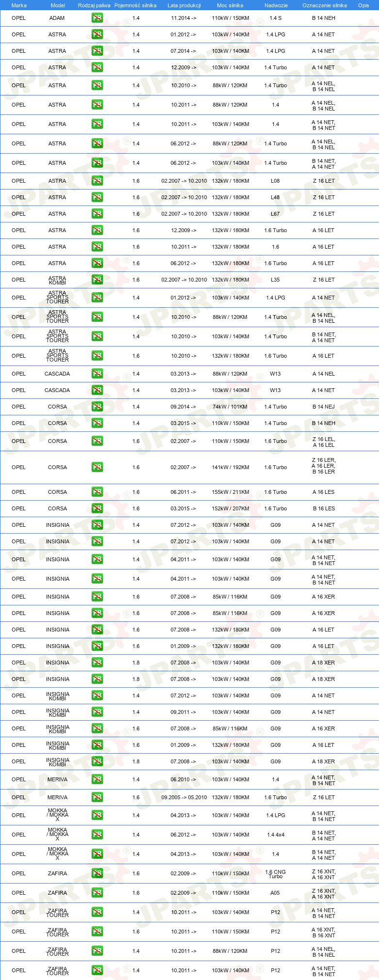Click the Nadwozie column header
The image size is (379, 980).
[276, 5]
